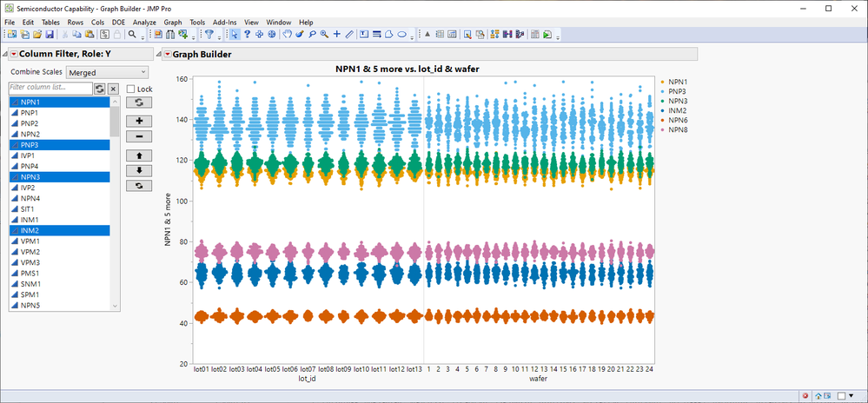Select the PNP4 column in list
Image resolution: width=868 pixels, height=403 pixels.
pos(30,166)
